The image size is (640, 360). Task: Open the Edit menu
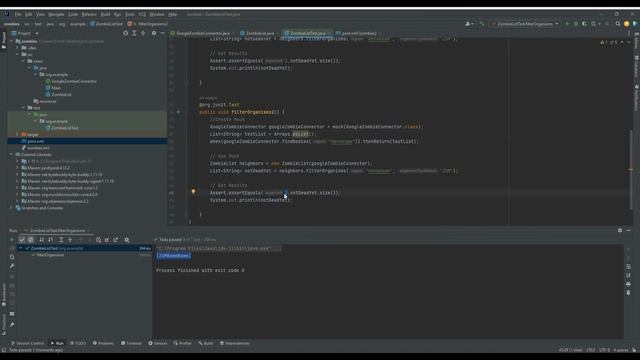click(29, 14)
